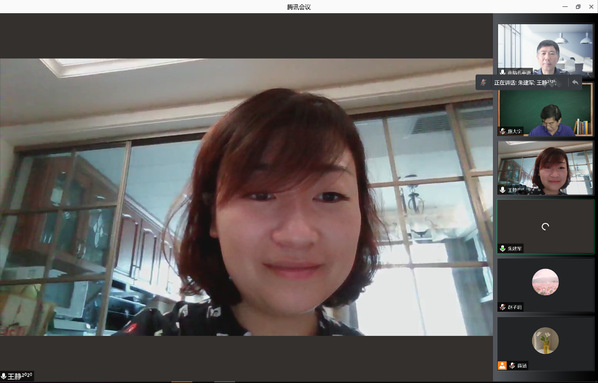
Task: Click muted mic icon on green chalkboard tile
Action: tap(503, 131)
